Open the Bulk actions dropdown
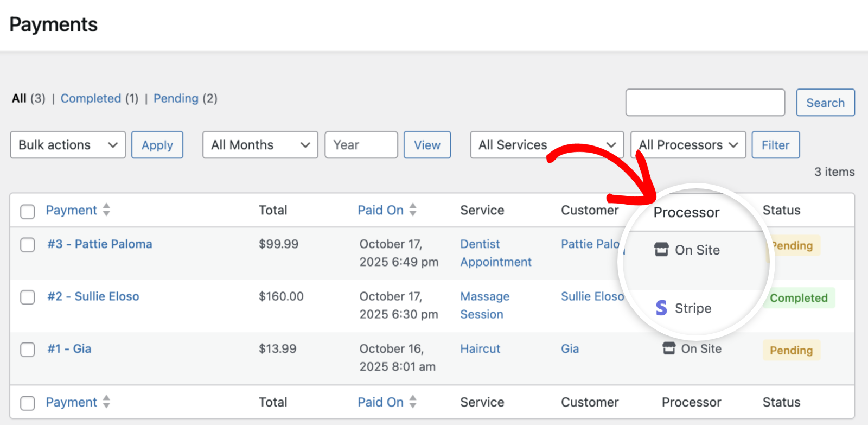The image size is (868, 425). click(68, 145)
